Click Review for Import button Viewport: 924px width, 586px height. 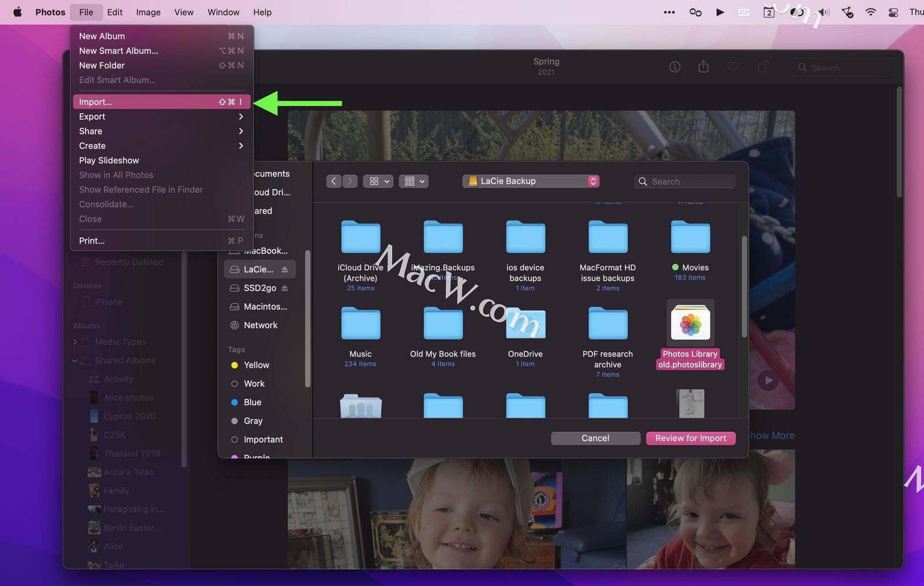coord(691,438)
